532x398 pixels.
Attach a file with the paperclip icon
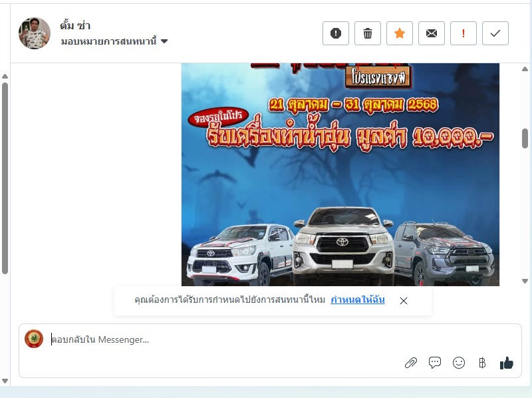411,363
